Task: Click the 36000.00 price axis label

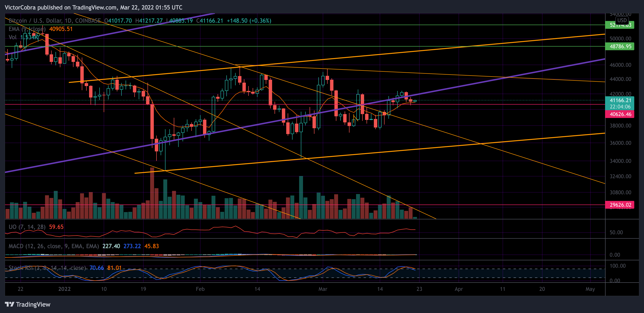Action: (620, 143)
